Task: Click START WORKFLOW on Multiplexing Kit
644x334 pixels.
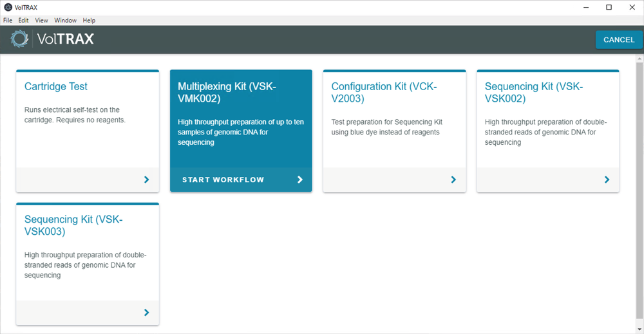Action: point(223,180)
